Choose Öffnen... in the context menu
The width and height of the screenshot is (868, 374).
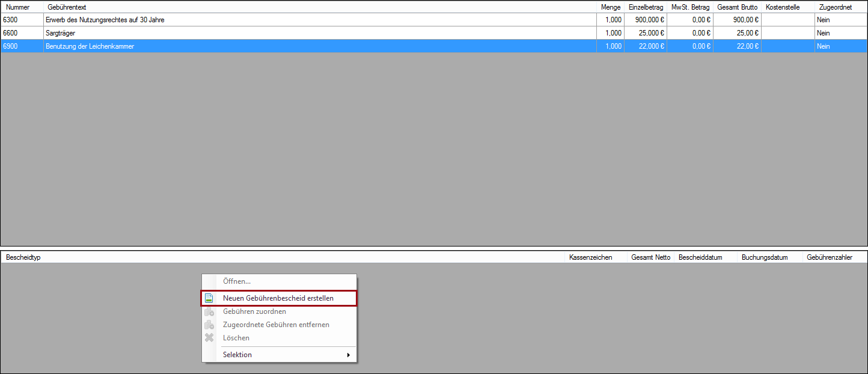(236, 281)
